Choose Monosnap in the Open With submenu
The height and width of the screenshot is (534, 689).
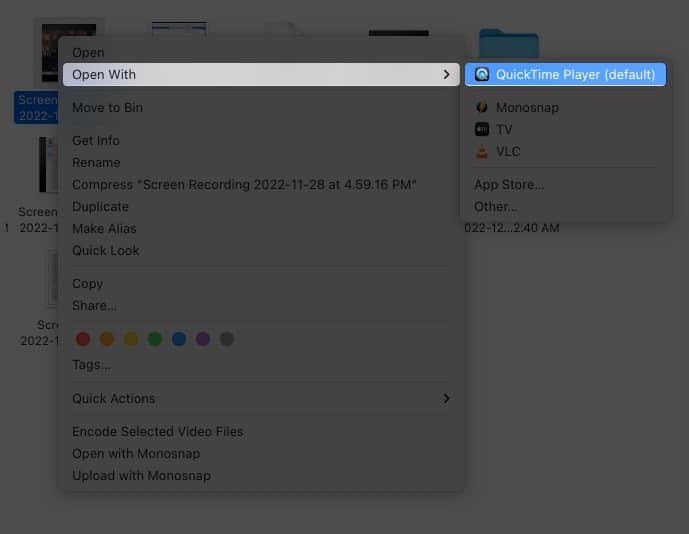(565, 107)
